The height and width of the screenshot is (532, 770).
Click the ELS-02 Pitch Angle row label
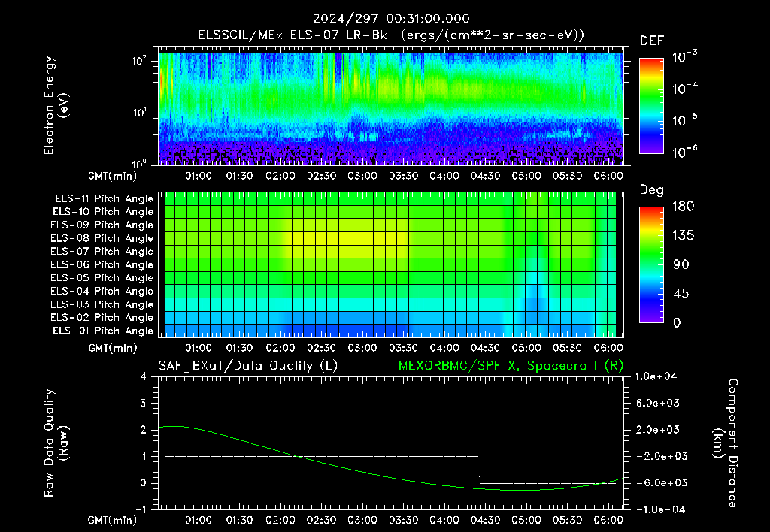(102, 318)
